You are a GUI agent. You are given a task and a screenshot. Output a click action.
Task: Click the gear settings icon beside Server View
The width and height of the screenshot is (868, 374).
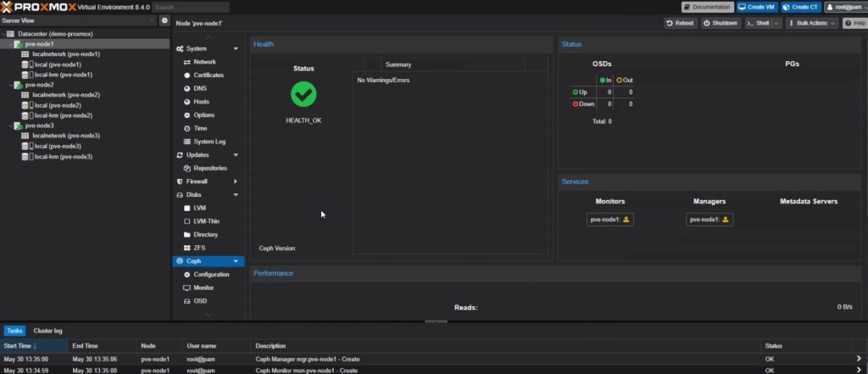(164, 20)
